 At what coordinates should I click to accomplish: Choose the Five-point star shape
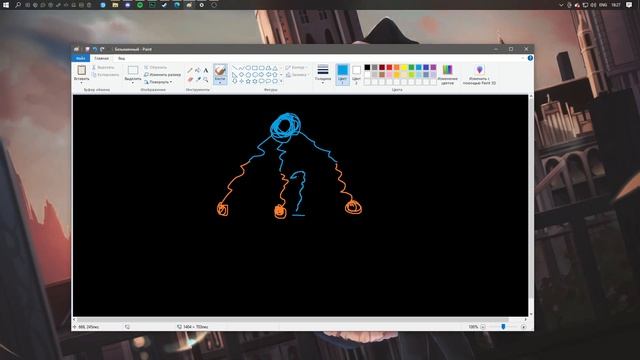tap(248, 81)
